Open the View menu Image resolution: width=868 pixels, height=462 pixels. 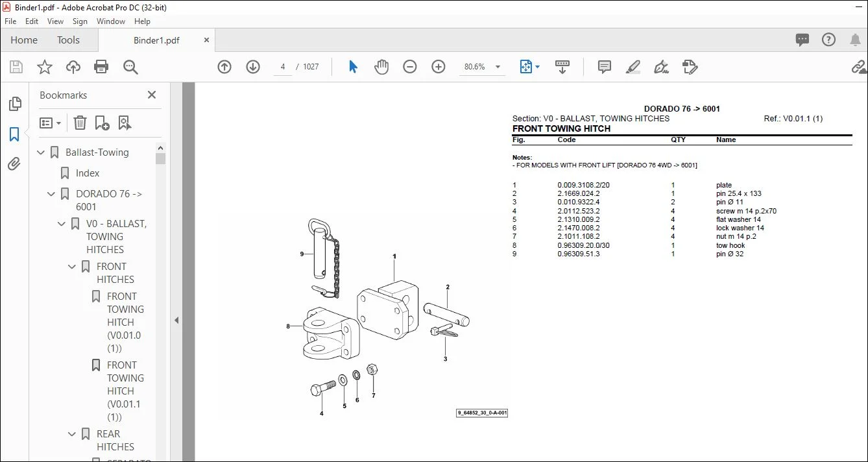56,21
